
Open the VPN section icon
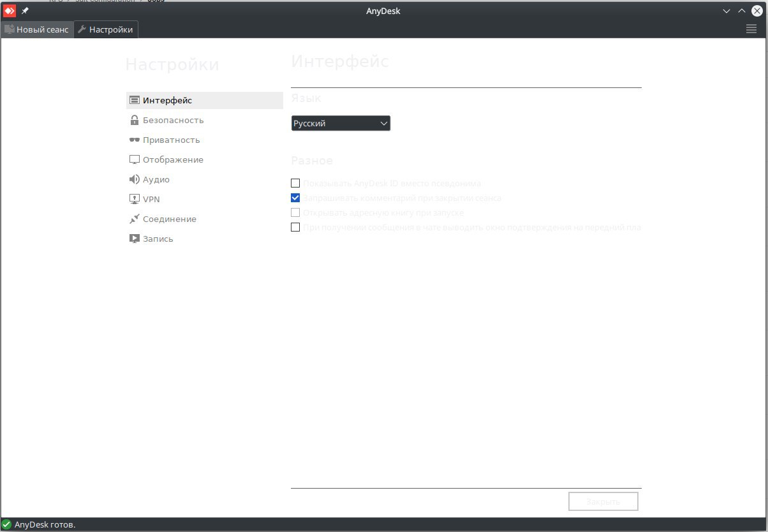(x=135, y=199)
